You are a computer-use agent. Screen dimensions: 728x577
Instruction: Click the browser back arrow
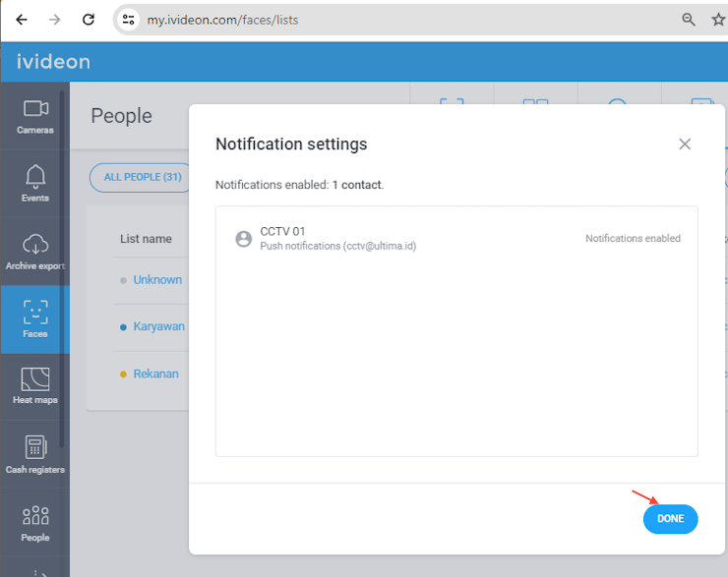[x=22, y=20]
